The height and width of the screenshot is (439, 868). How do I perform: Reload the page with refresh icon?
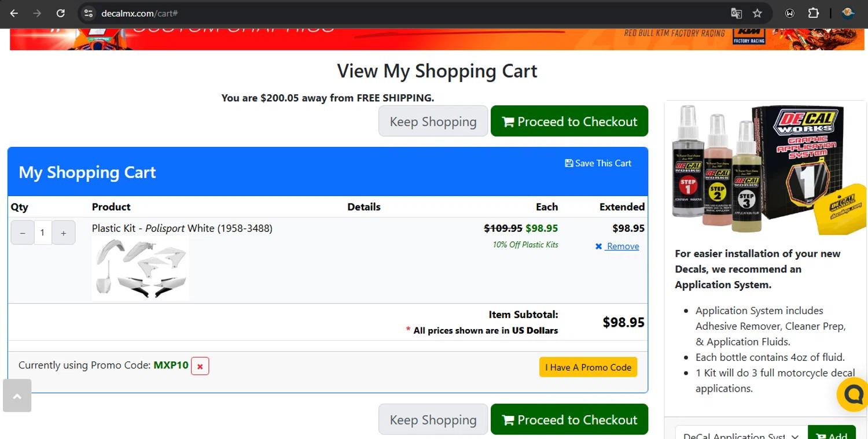[x=60, y=13]
